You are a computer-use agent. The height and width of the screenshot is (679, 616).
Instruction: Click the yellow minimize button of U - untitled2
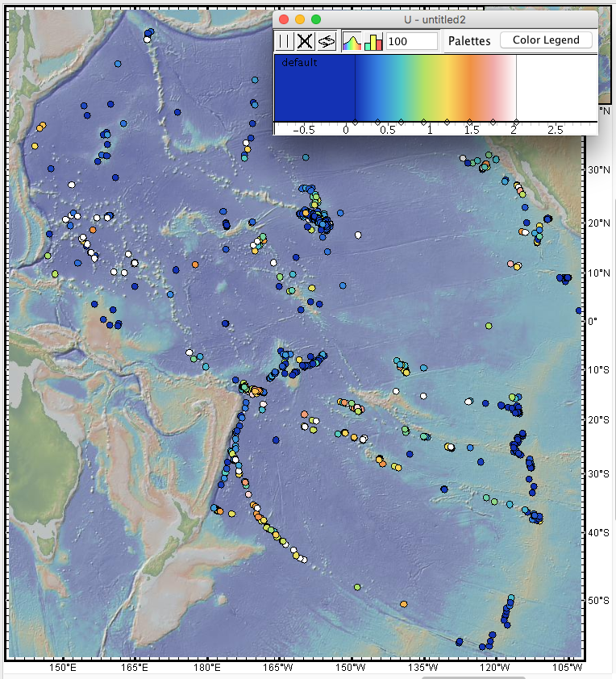[300, 19]
